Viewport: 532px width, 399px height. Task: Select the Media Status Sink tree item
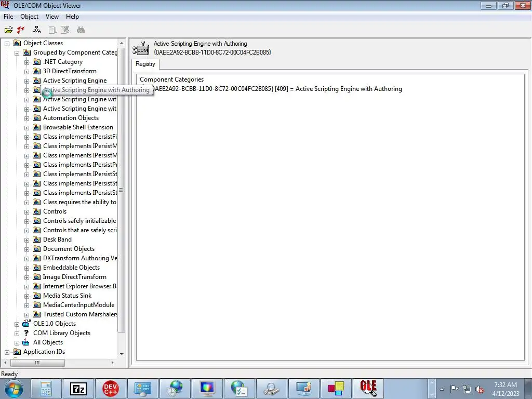[x=67, y=296]
